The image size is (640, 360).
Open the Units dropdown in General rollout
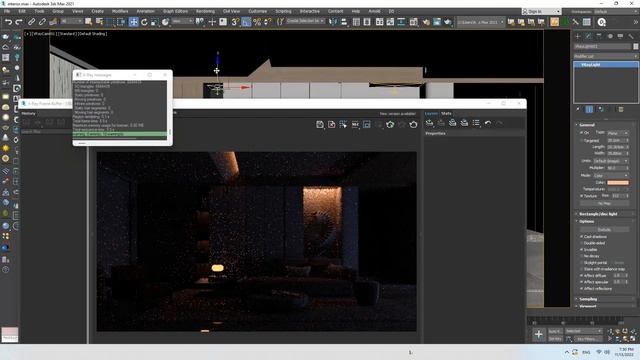click(611, 161)
